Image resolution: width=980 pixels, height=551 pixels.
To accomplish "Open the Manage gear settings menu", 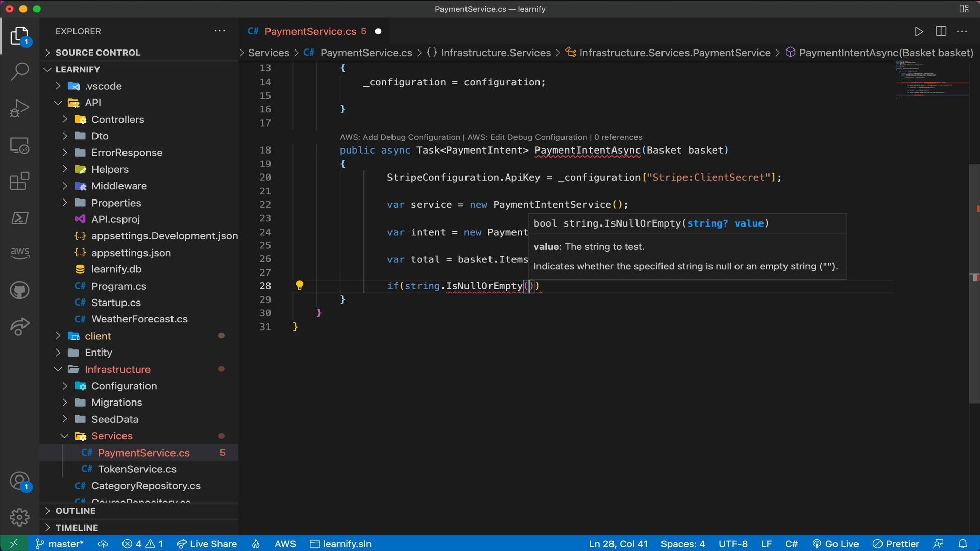I will pos(19,517).
